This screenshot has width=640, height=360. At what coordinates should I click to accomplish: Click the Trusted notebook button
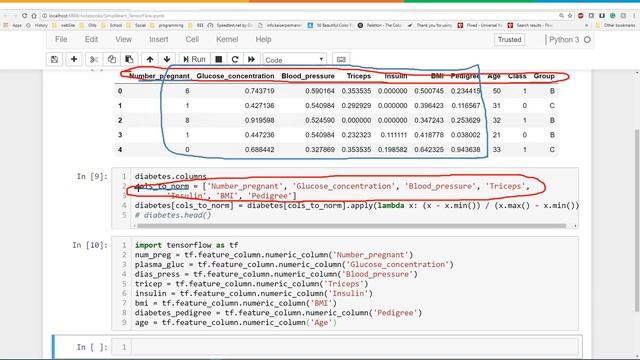click(509, 40)
